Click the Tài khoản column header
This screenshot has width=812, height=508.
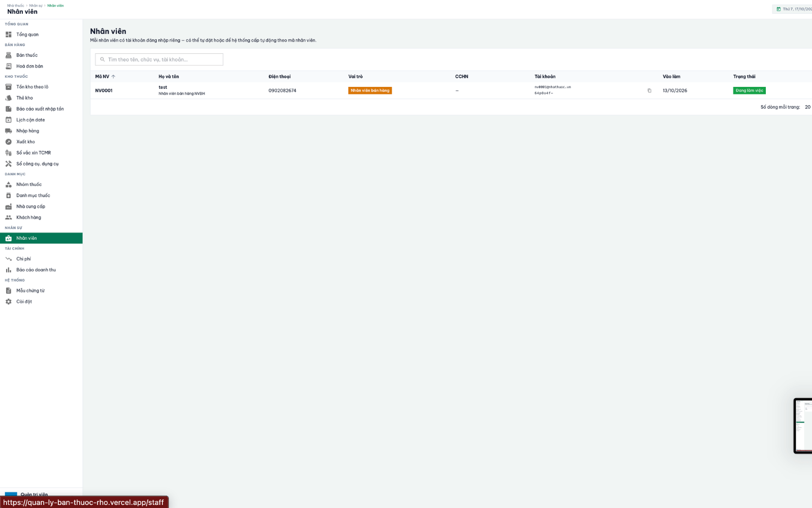(x=545, y=77)
